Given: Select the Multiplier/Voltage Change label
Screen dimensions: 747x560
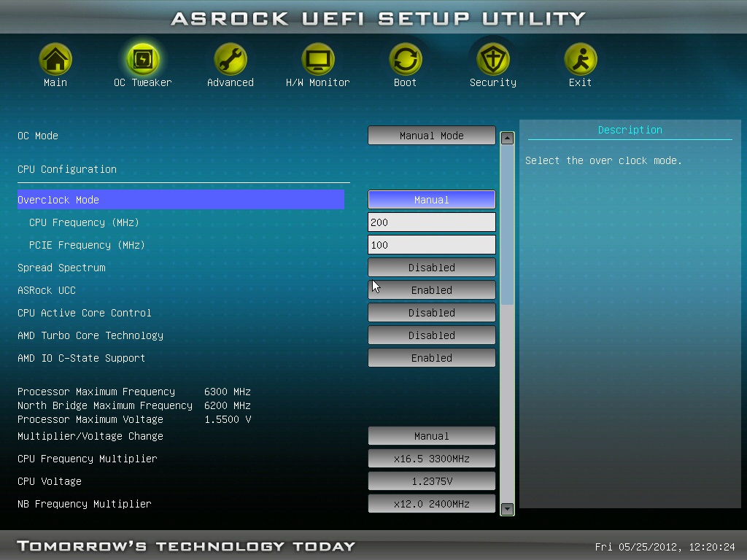Looking at the screenshot, I should coord(90,436).
